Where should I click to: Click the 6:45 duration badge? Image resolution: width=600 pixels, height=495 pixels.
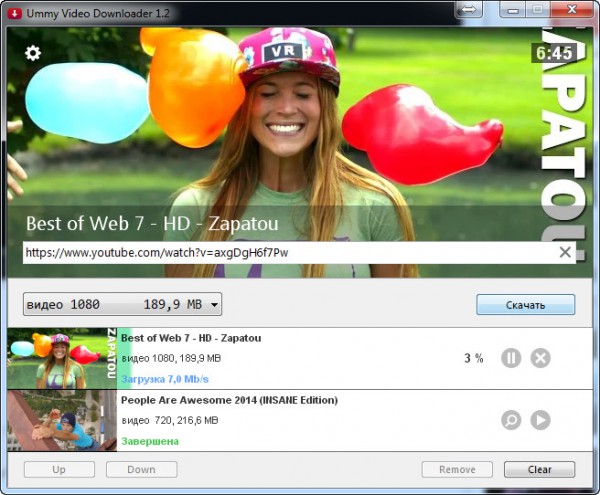pyautogui.click(x=554, y=53)
